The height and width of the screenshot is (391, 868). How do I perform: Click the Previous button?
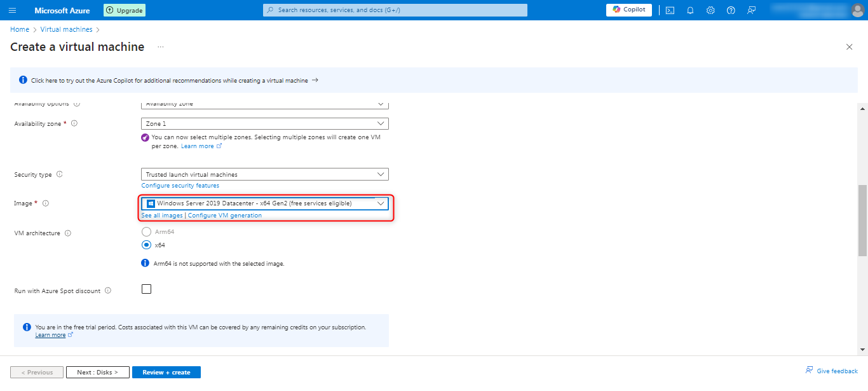37,373
